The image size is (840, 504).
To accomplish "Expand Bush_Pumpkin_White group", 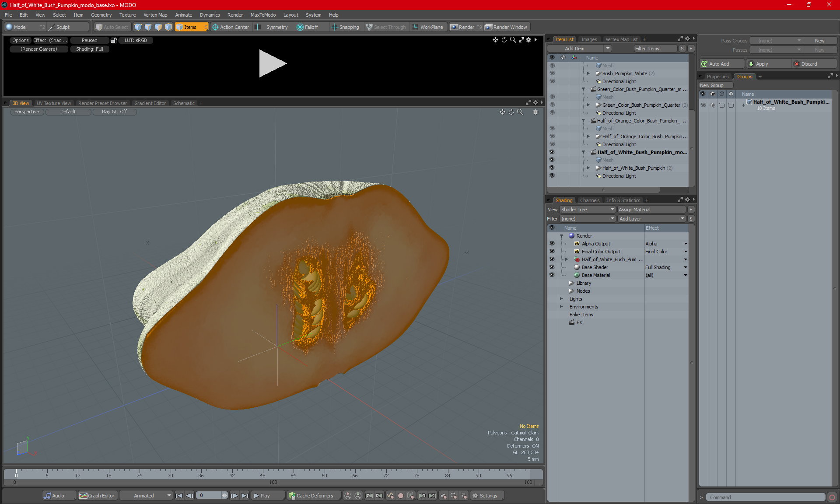I will tap(588, 73).
